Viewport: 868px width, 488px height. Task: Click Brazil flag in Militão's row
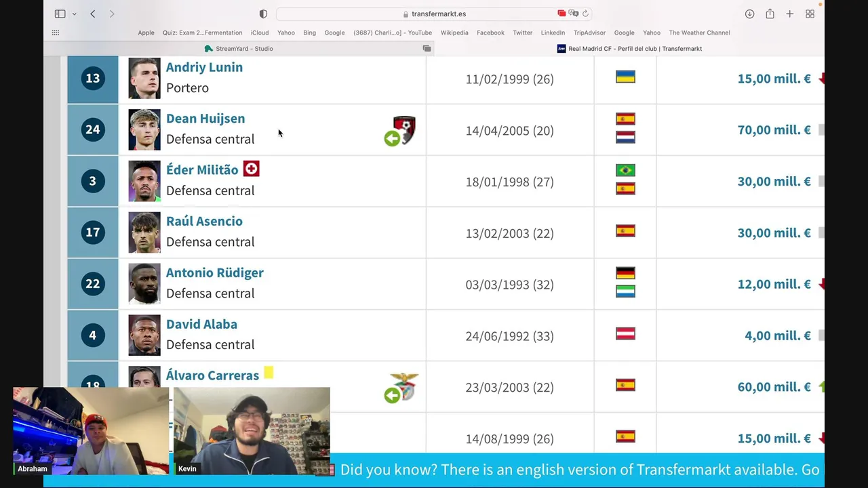click(x=625, y=170)
